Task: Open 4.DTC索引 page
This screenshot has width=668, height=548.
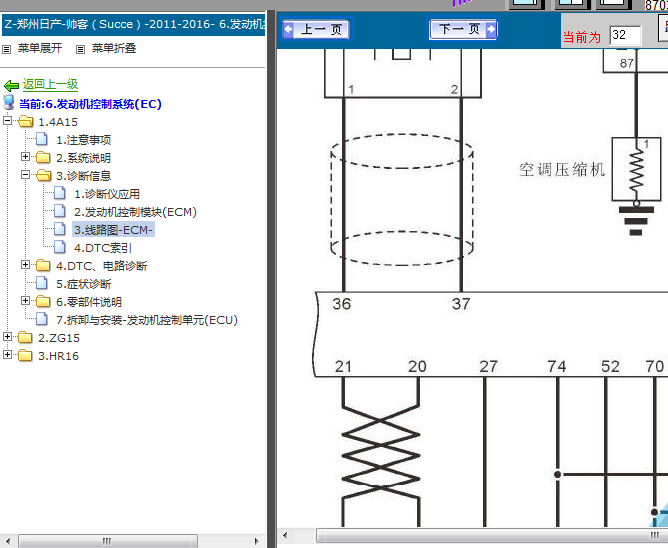Action: [103, 248]
